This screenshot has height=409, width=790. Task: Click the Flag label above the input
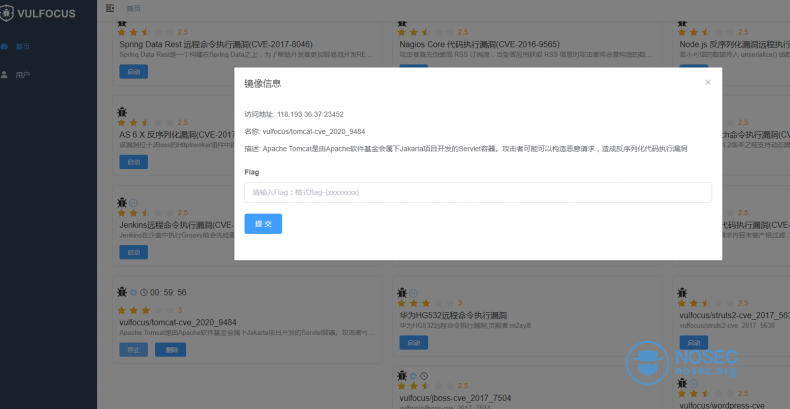(252, 172)
